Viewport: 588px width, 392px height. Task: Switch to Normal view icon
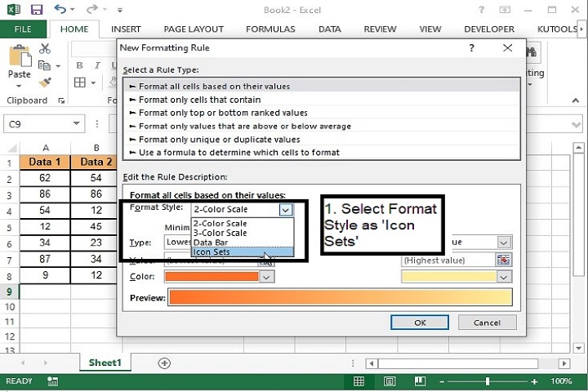(359, 381)
